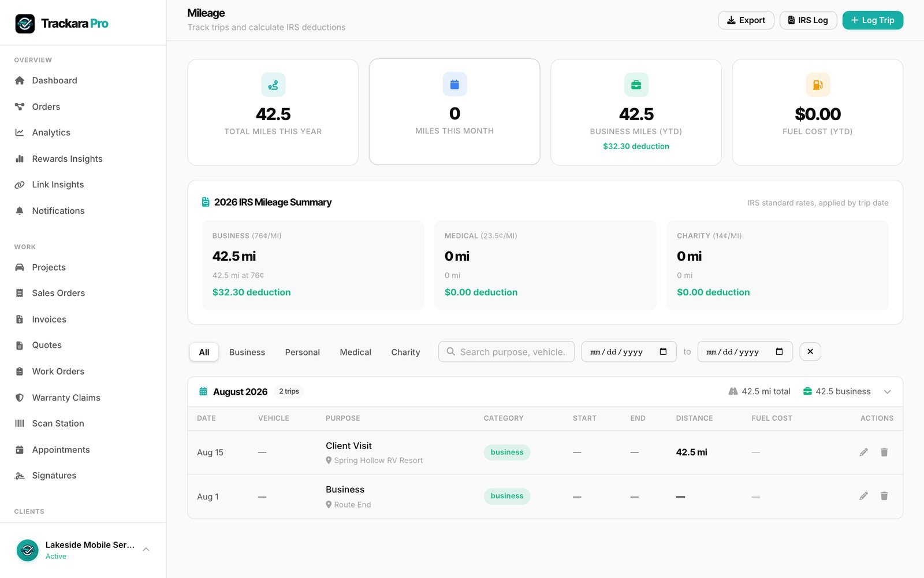Click the Total Miles This Year card
924x578 pixels.
pos(273,112)
